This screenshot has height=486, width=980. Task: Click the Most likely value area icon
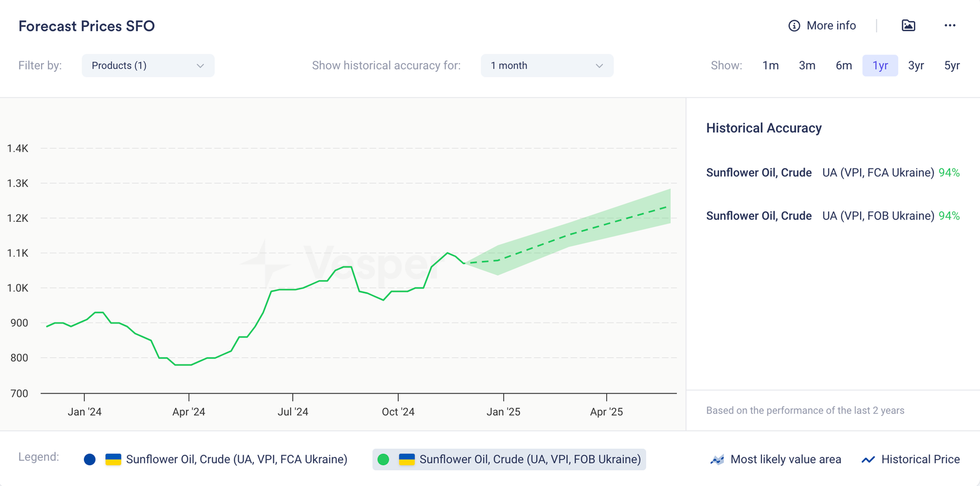[x=717, y=460]
